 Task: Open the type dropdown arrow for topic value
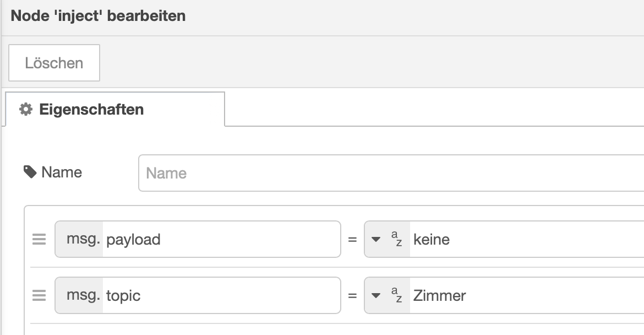[x=376, y=296]
